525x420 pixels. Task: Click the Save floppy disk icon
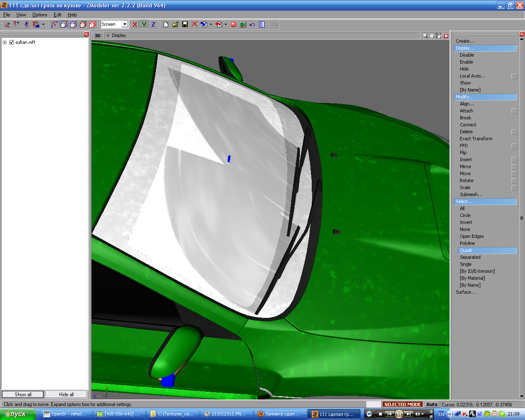pos(185,25)
